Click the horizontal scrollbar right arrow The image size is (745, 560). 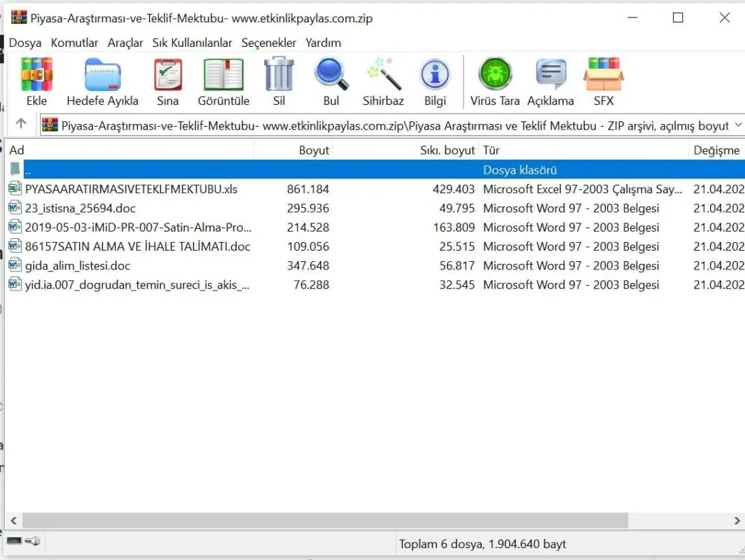(x=737, y=521)
